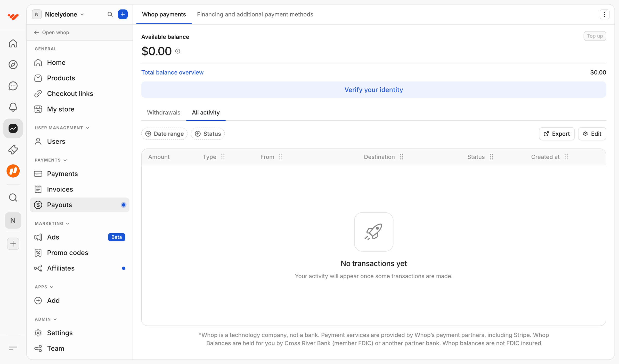Switch to the Whop payments tab
This screenshot has width=619, height=364.
click(x=164, y=14)
